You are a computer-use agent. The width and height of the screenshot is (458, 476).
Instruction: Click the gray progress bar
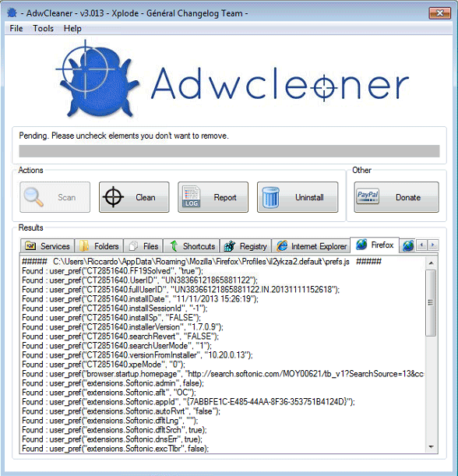(229, 151)
